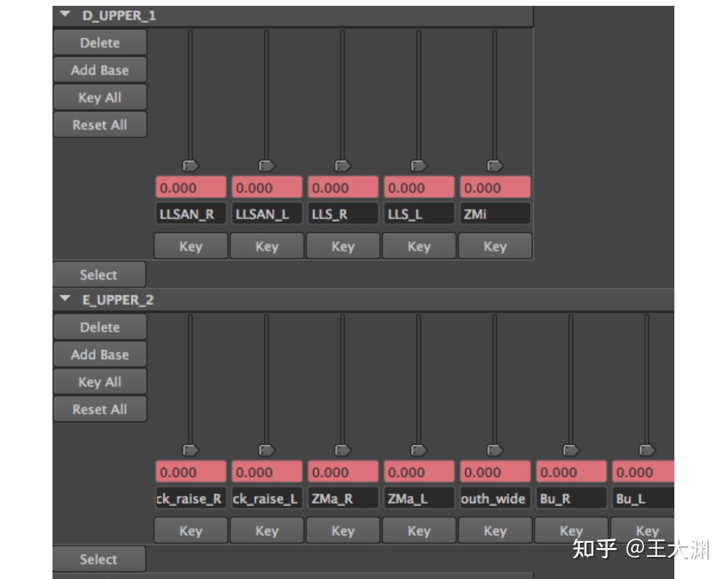The image size is (728, 579).
Task: Click the LLSAN_L weight value field
Action: point(267,188)
